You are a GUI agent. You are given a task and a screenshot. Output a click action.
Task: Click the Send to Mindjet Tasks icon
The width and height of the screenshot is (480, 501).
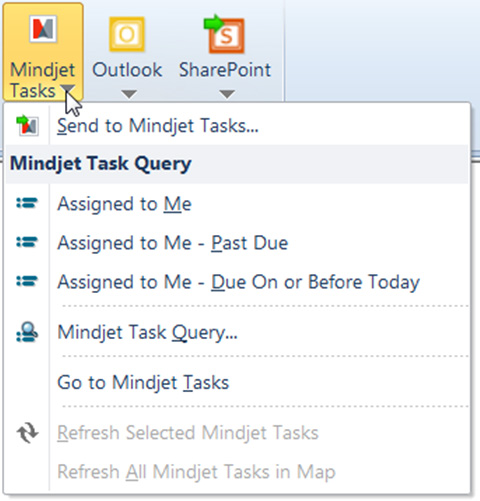click(27, 126)
